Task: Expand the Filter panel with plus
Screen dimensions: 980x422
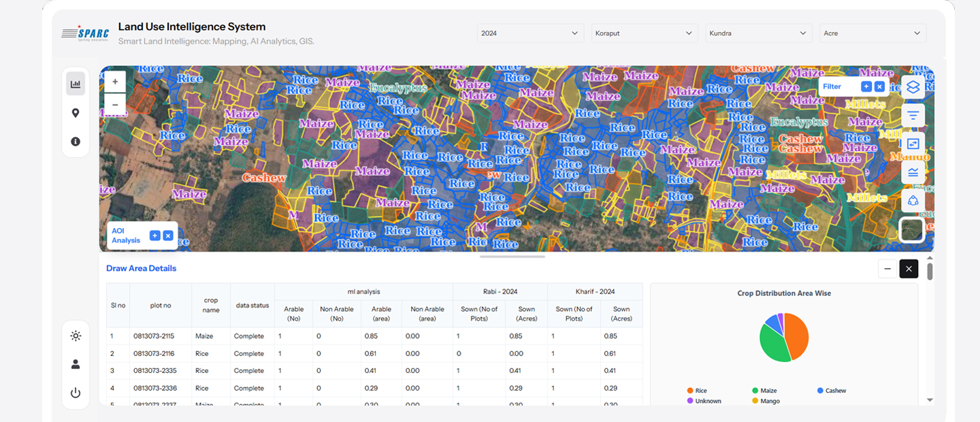Action: [866, 86]
